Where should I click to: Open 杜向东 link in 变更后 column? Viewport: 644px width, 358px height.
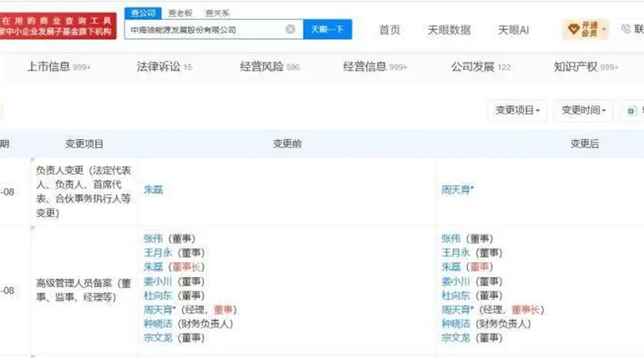tap(456, 295)
